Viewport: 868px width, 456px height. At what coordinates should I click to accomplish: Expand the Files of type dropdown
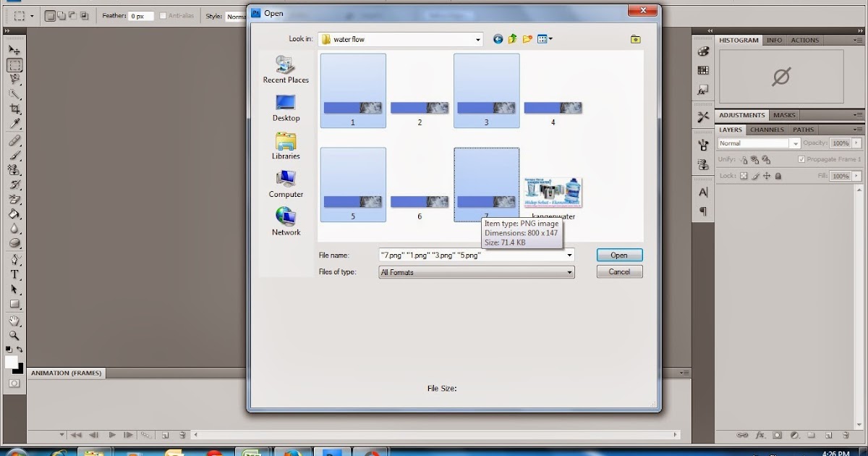[x=570, y=272]
